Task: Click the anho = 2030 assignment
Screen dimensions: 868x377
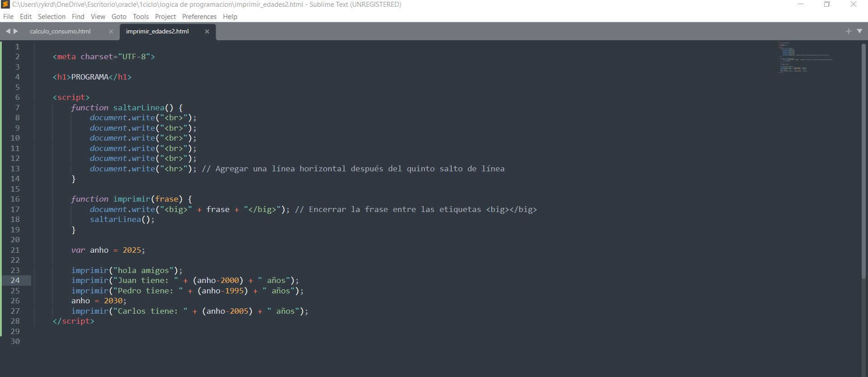Action: 99,301
